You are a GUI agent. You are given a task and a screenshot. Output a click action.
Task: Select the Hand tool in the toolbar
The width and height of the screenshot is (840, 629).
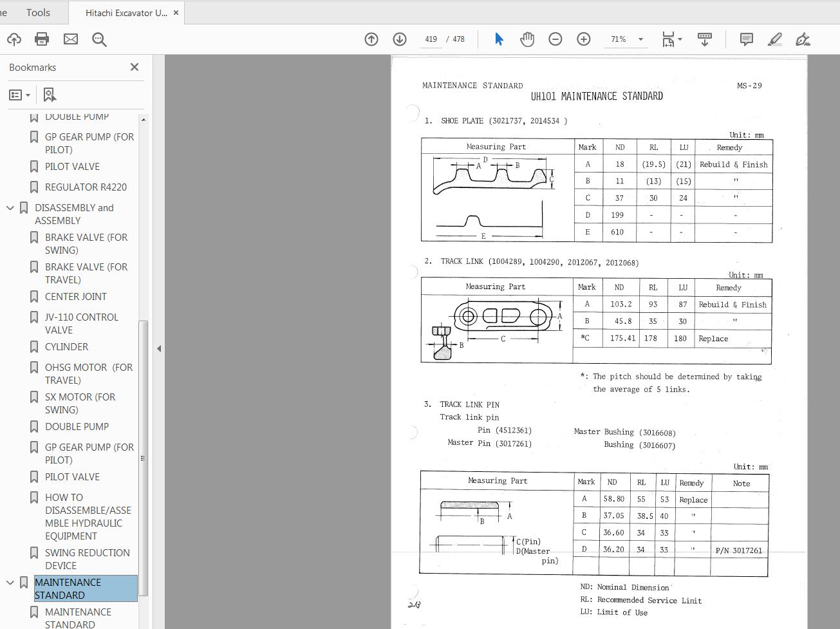[527, 39]
